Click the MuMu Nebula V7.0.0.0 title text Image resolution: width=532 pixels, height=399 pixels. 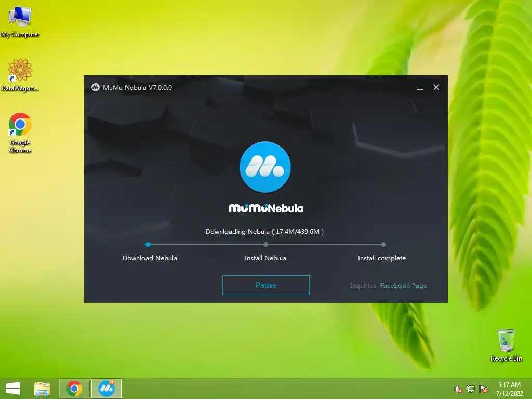pos(137,87)
